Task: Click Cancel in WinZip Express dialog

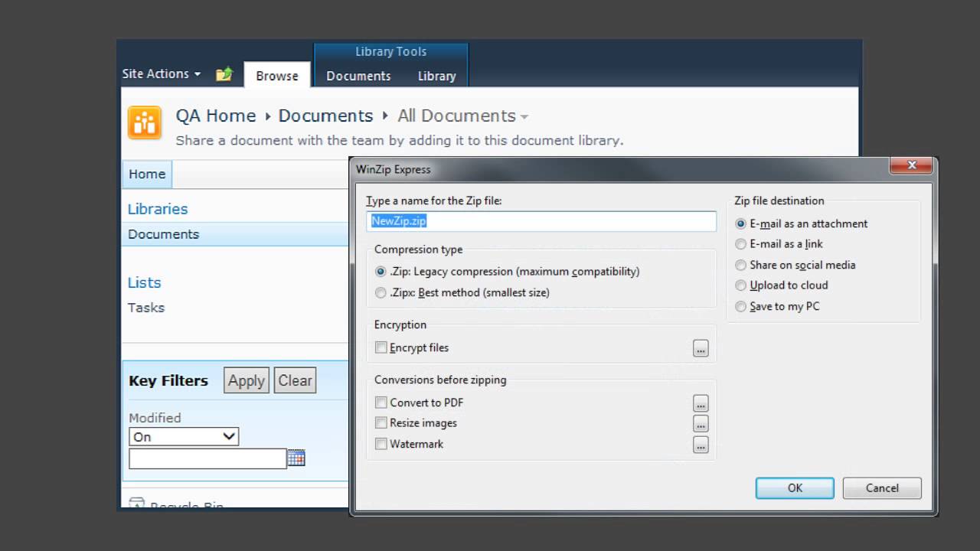Action: tap(882, 488)
